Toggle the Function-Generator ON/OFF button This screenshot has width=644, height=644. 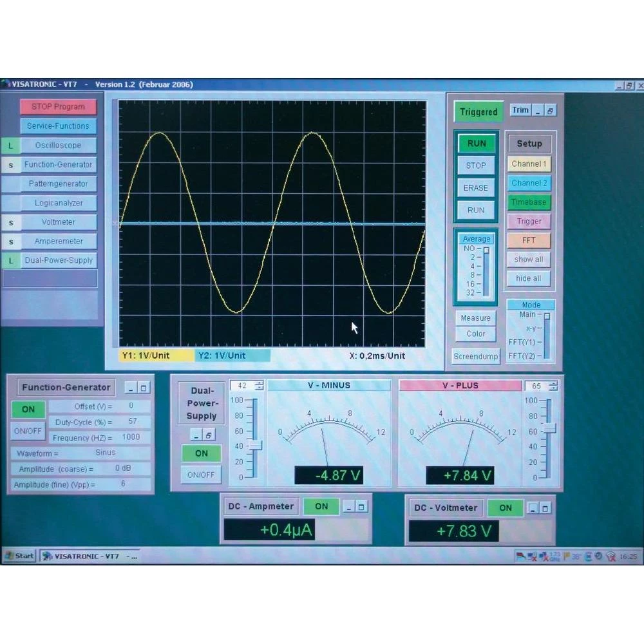[x=28, y=431]
